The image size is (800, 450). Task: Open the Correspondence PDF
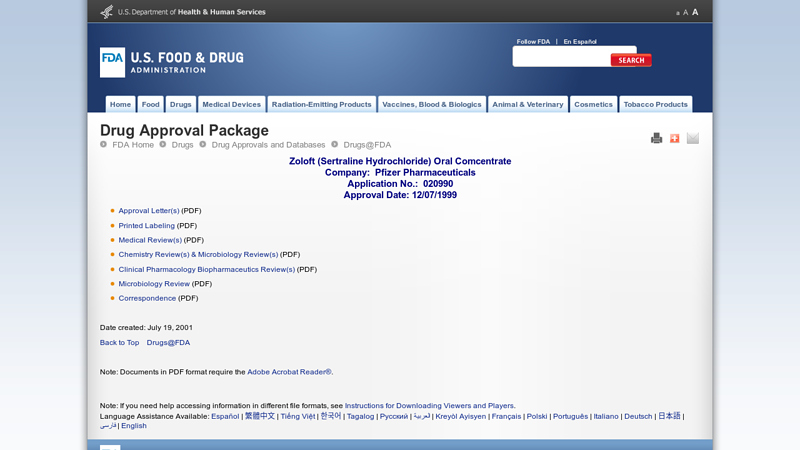[x=147, y=298]
